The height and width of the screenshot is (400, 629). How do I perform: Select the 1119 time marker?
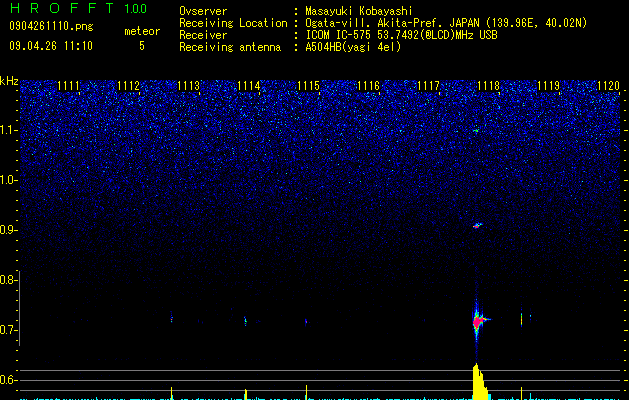[548, 86]
